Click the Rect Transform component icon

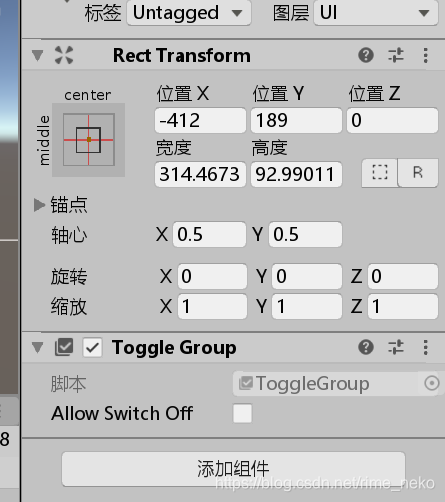[x=64, y=55]
